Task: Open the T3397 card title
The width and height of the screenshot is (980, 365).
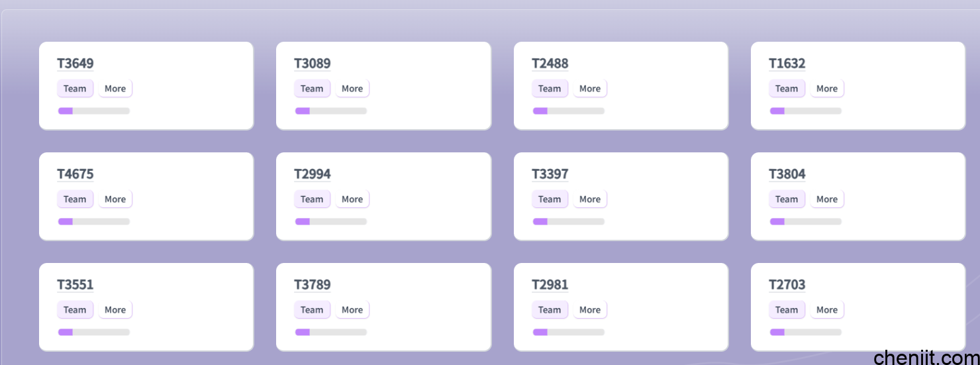Action: click(x=550, y=174)
